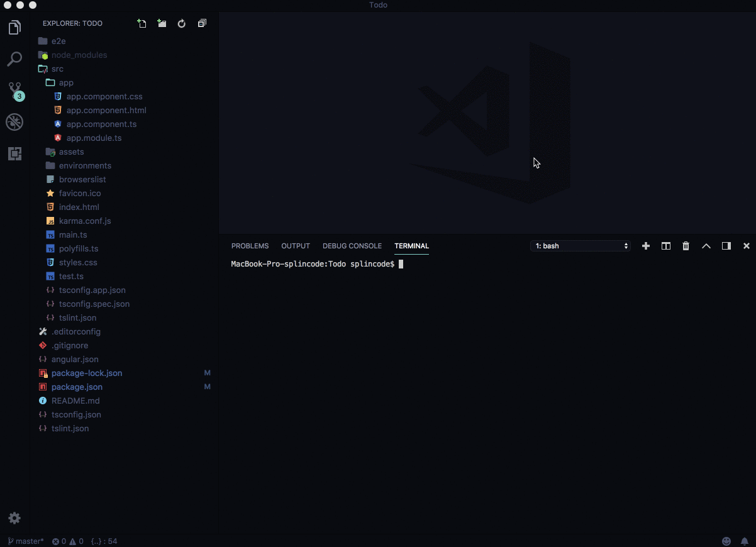Viewport: 756px width, 547px height.
Task: Collapse all folders in Explorer
Action: 202,23
